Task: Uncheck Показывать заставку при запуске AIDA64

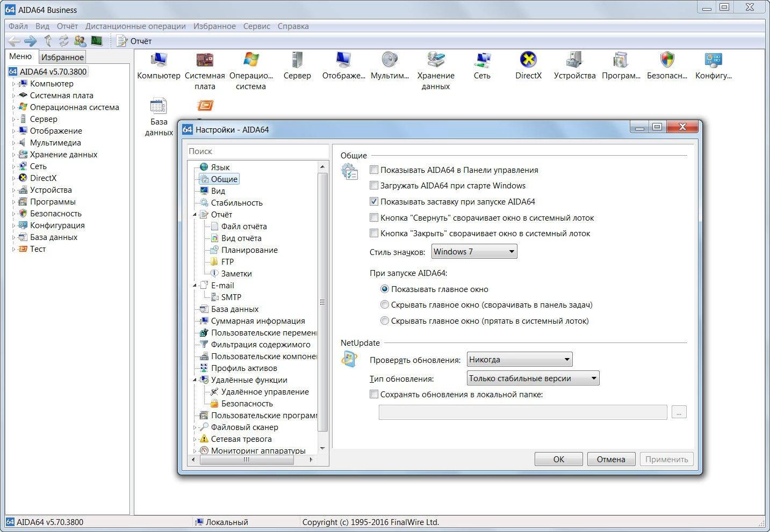Action: (x=374, y=202)
